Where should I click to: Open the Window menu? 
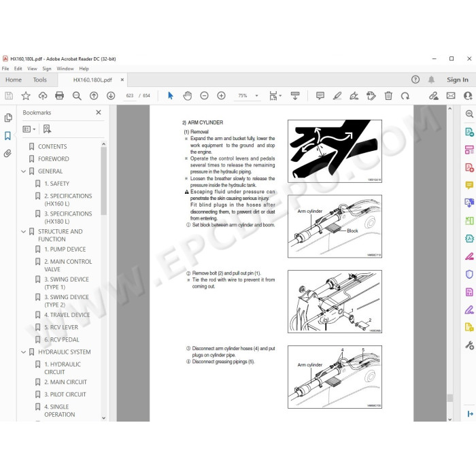pos(65,69)
